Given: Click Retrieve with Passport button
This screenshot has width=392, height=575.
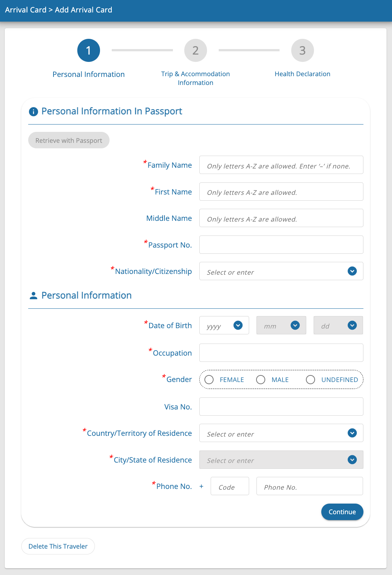Looking at the screenshot, I should (69, 140).
